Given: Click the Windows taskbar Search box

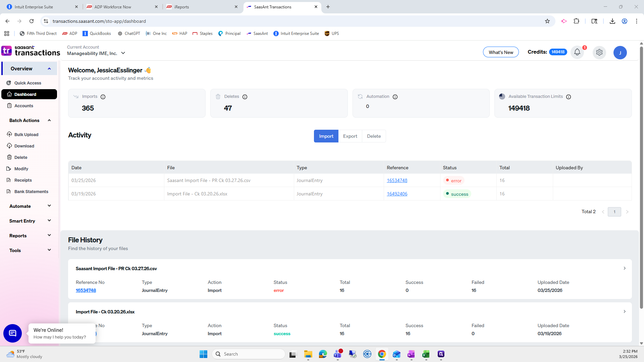Looking at the screenshot, I should tap(249, 354).
